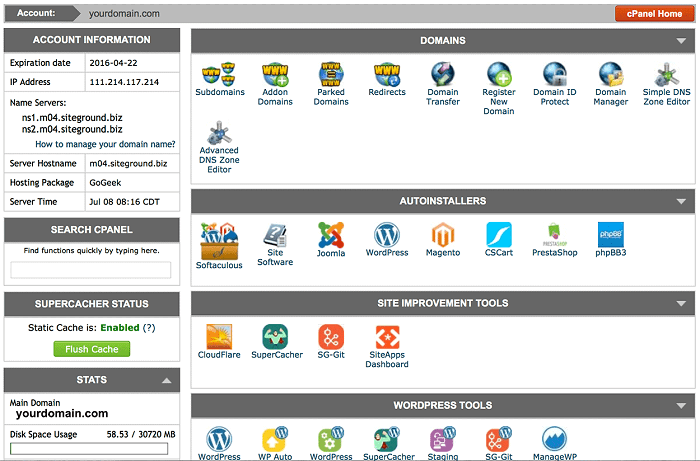The image size is (700, 461).
Task: Click expiration date 2016-04-22
Action: coord(113,63)
